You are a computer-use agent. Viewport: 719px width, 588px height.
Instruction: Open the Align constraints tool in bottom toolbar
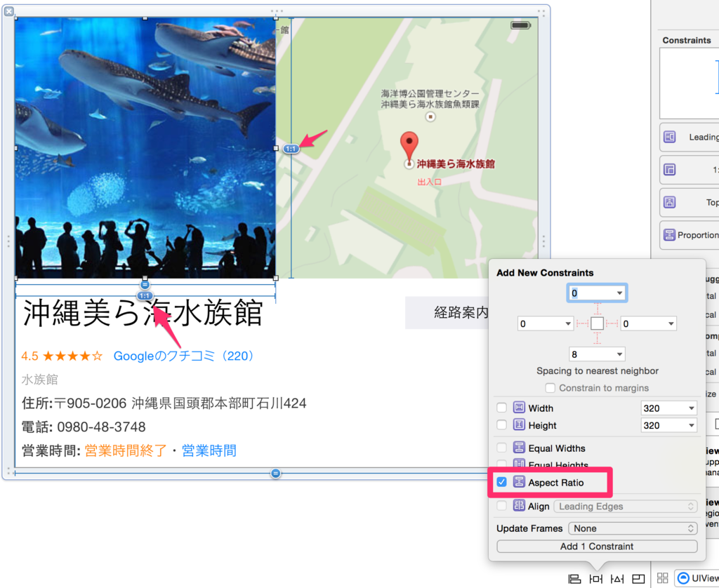pyautogui.click(x=574, y=579)
